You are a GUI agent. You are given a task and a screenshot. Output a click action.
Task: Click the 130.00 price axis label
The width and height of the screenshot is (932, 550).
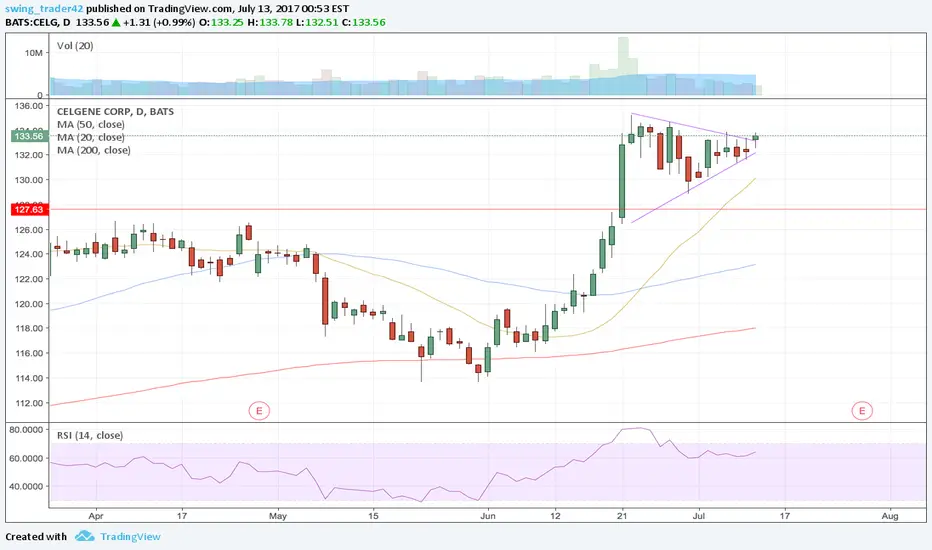point(29,180)
